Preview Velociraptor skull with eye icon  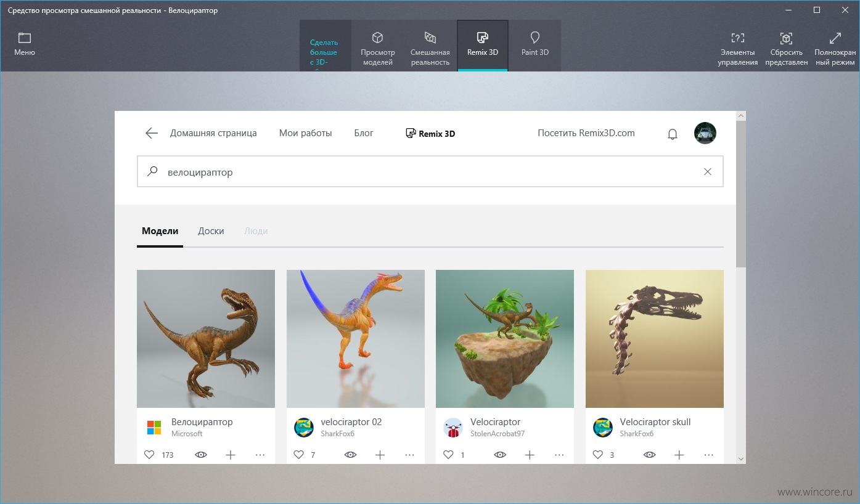[x=650, y=455]
